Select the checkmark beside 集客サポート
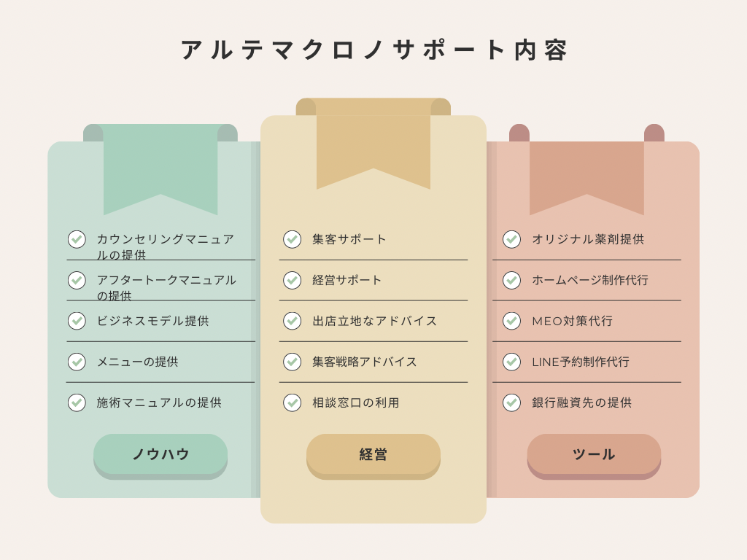Screen dimensions: 747x560 point(292,239)
